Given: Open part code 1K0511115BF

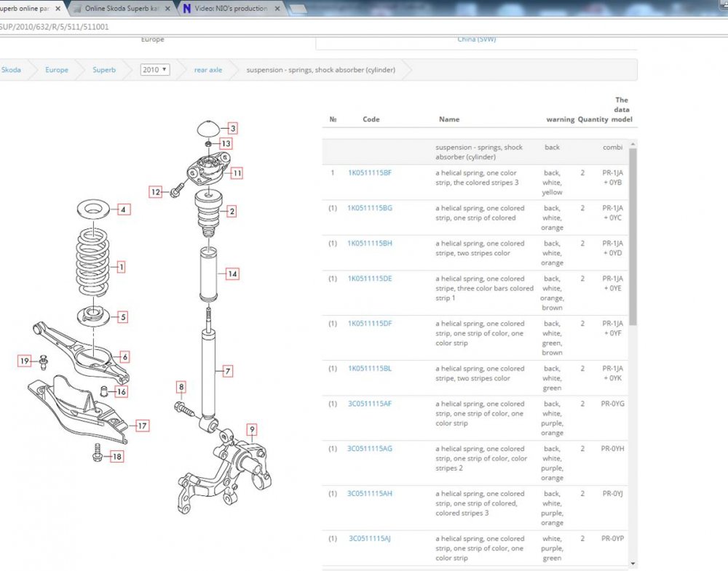Looking at the screenshot, I should [x=370, y=172].
